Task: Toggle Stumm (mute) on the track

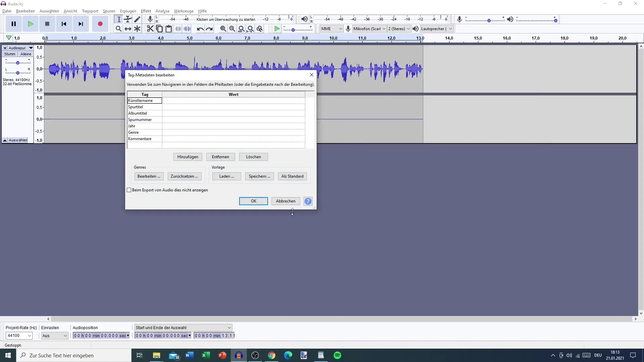Action: (x=10, y=54)
